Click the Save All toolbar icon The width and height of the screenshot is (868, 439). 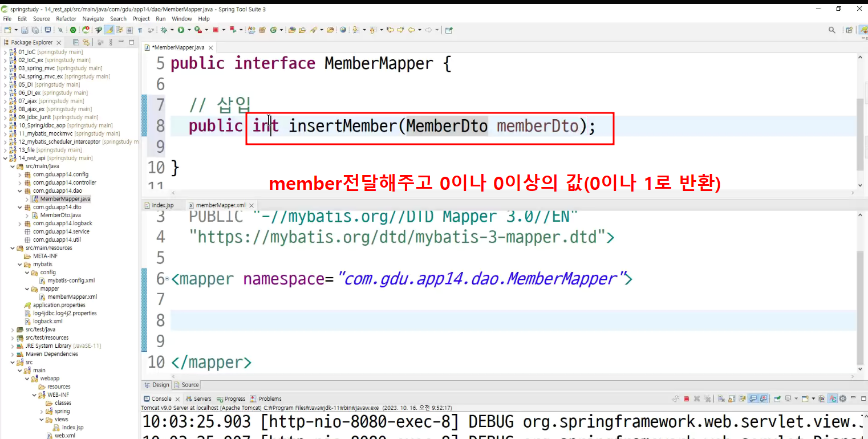pos(35,30)
